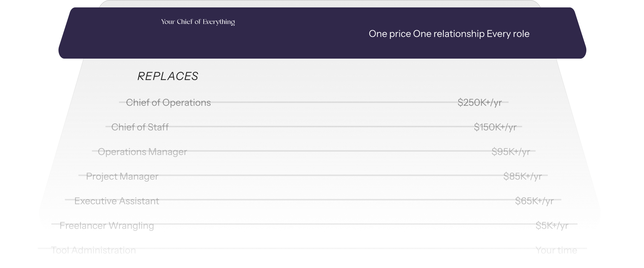
Task: Select the Chief of Operations label
Action: tap(168, 103)
